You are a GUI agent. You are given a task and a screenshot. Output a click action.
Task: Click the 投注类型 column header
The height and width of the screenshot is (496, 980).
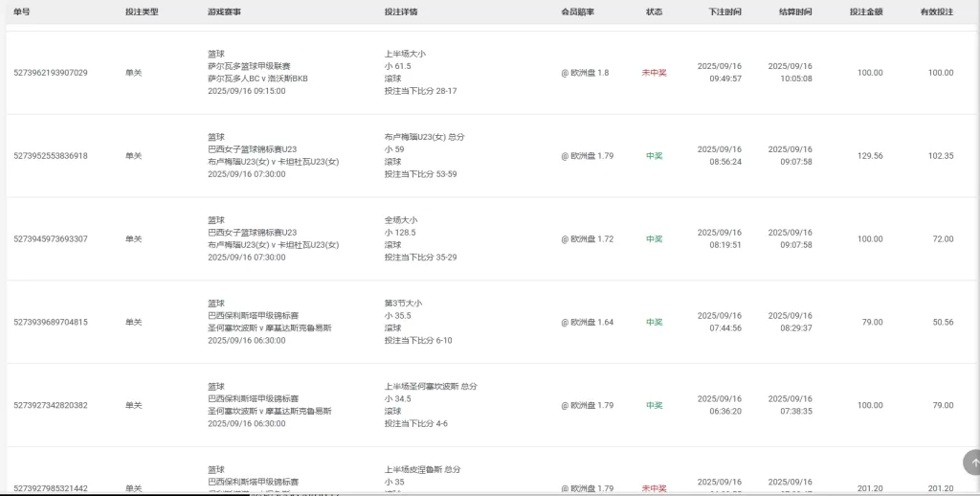click(142, 12)
